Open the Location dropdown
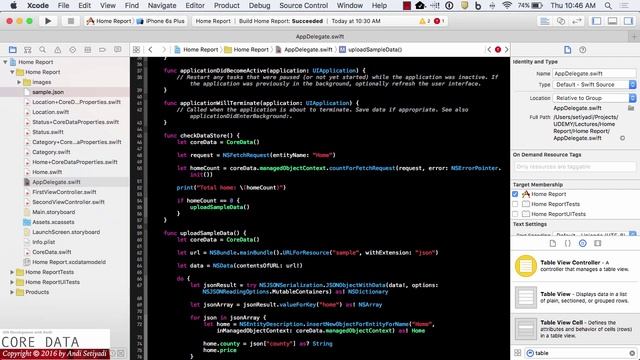 [x=594, y=98]
